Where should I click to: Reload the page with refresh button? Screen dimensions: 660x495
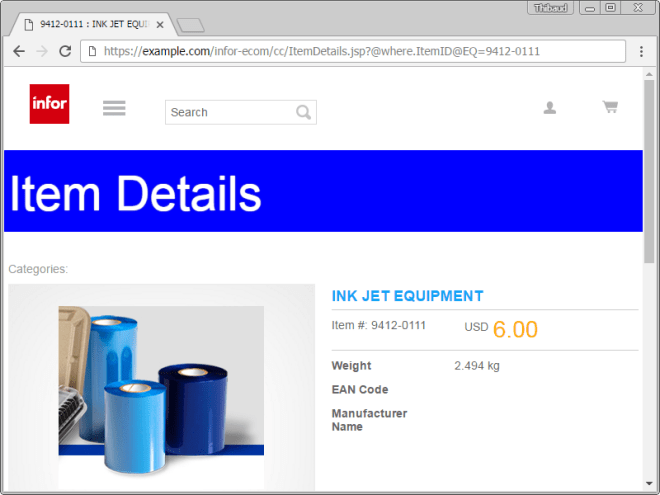[x=65, y=51]
